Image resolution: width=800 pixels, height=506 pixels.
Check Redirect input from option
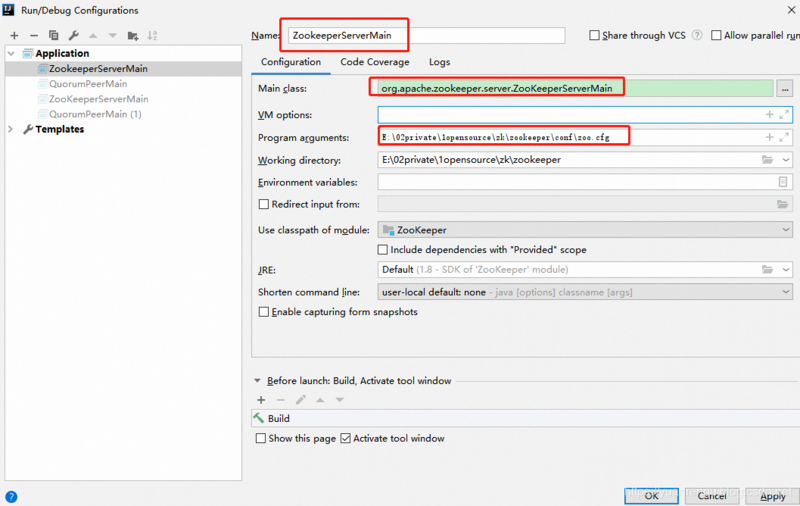point(264,204)
